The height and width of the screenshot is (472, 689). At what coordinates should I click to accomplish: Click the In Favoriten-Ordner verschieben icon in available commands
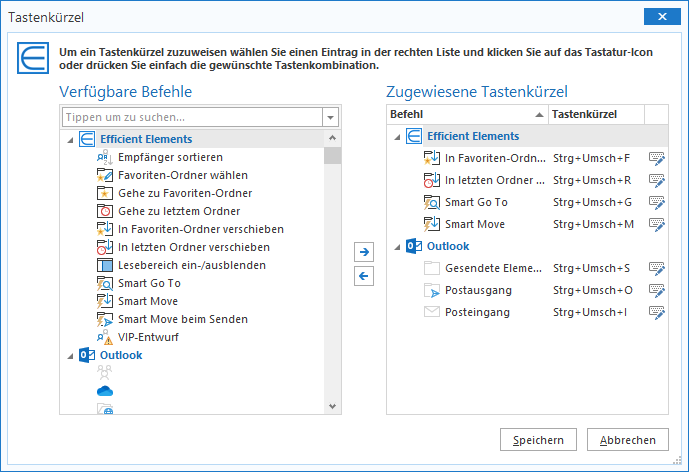pos(105,229)
